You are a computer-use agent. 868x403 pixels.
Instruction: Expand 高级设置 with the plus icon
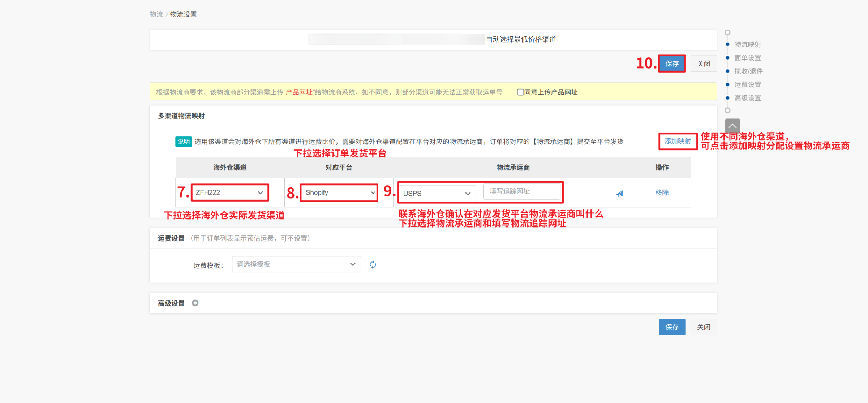(195, 303)
